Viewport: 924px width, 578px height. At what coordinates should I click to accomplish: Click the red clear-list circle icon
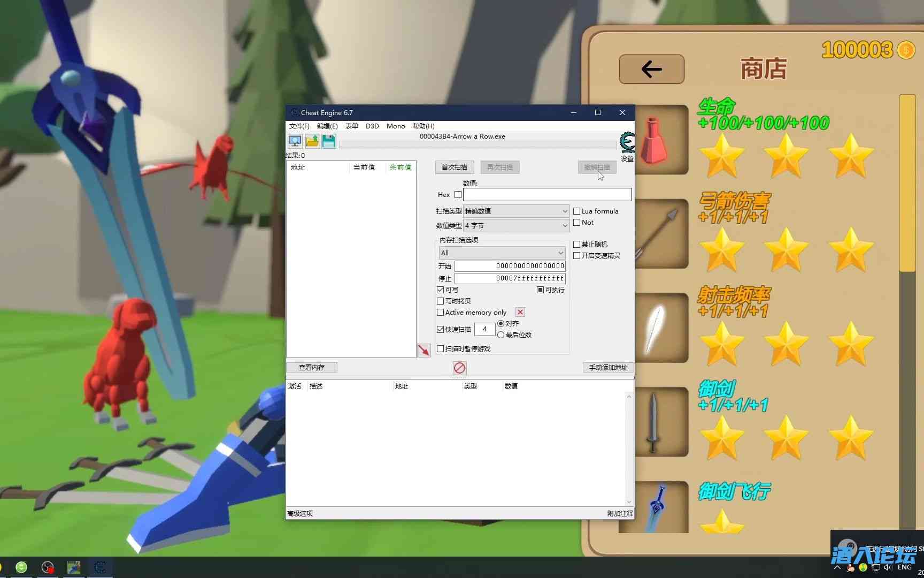point(459,368)
